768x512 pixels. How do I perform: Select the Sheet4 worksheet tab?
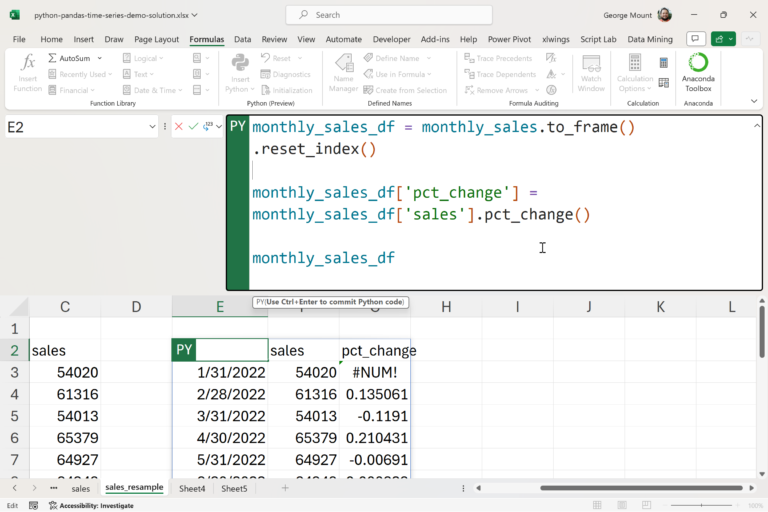[x=192, y=488]
